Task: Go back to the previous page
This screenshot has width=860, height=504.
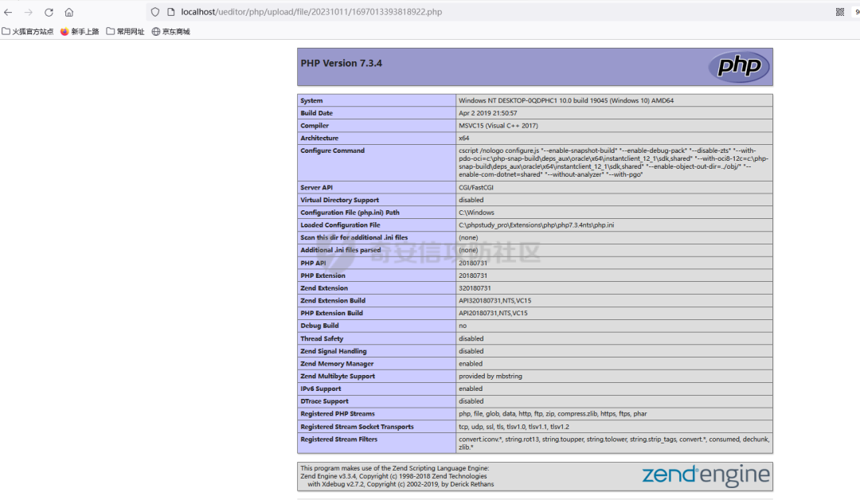Action: 8,12
